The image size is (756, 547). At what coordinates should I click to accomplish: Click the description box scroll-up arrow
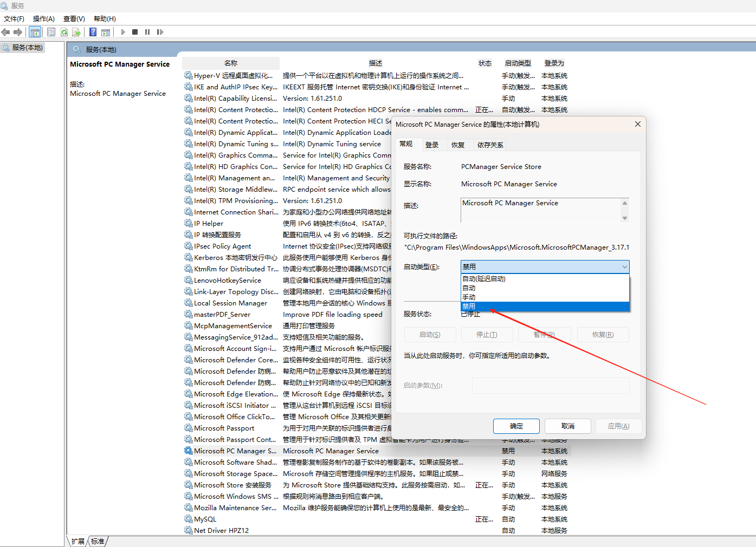click(x=625, y=203)
